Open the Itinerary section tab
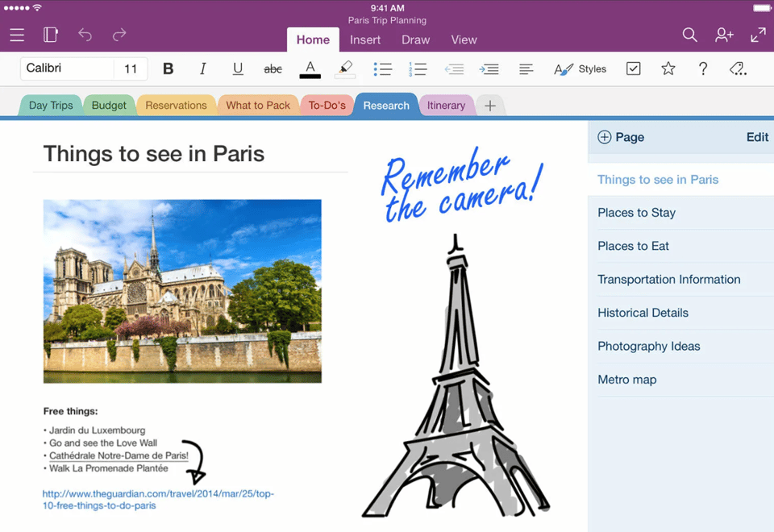This screenshot has height=532, width=774. point(446,105)
